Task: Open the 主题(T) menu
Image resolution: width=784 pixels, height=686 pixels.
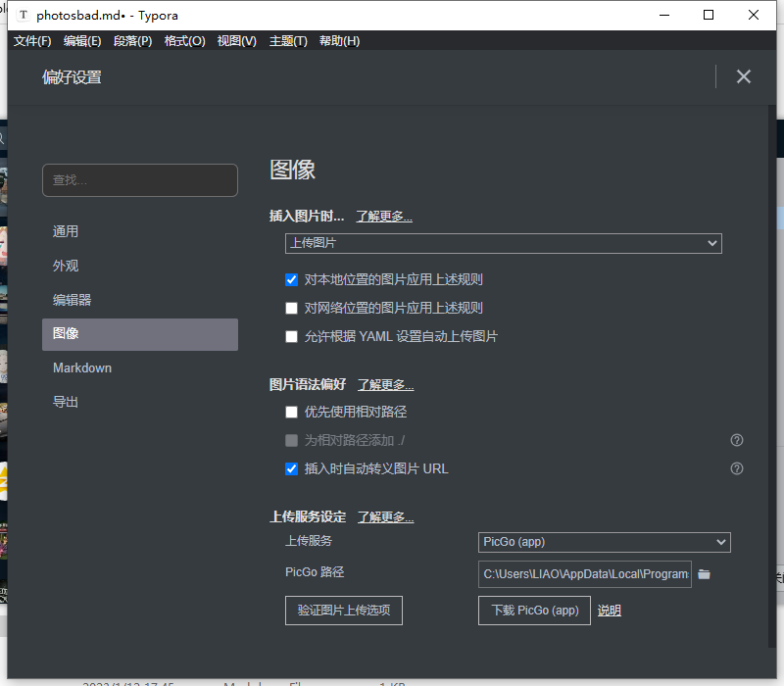Action: pos(288,41)
